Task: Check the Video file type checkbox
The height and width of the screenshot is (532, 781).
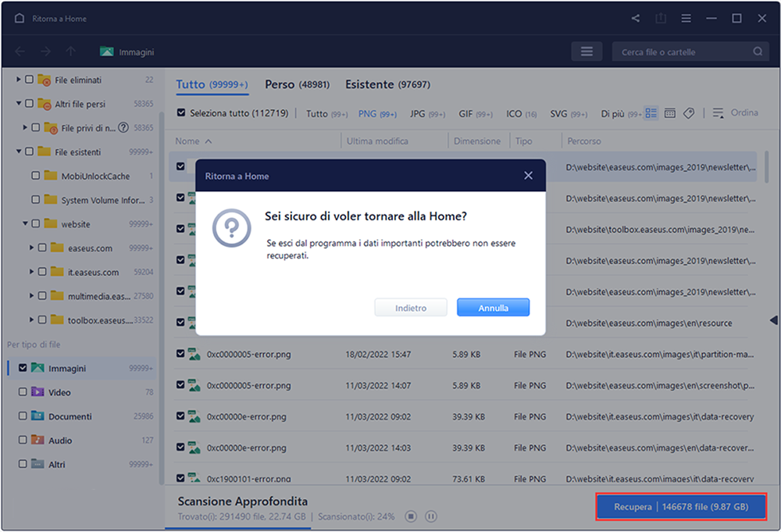Action: pyautogui.click(x=23, y=391)
